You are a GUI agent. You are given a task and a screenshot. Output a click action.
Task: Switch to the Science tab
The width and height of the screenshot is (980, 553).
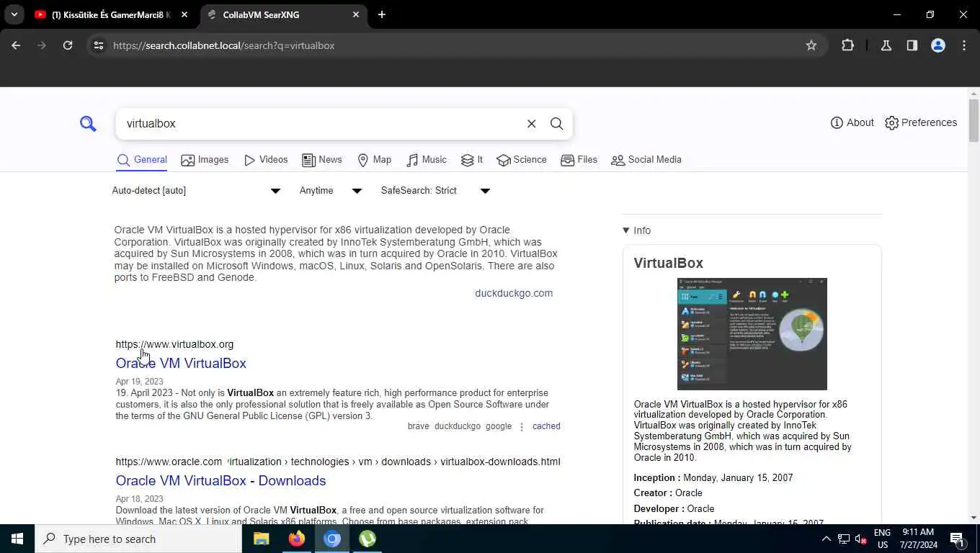click(522, 160)
